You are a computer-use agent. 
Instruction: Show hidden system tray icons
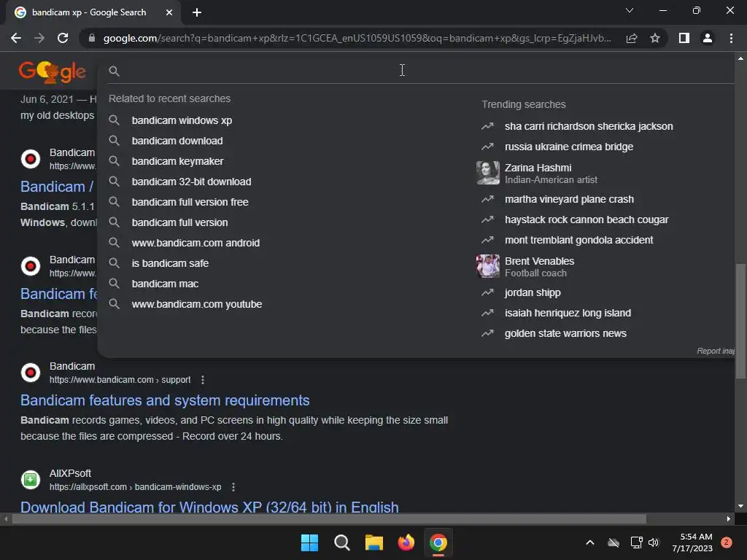pos(589,542)
